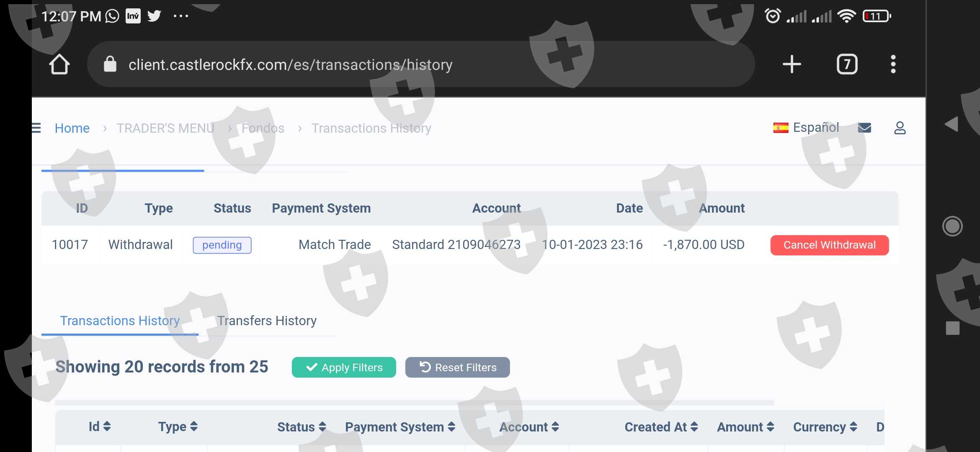Open the Español language selector
The image size is (980, 452).
(x=806, y=127)
